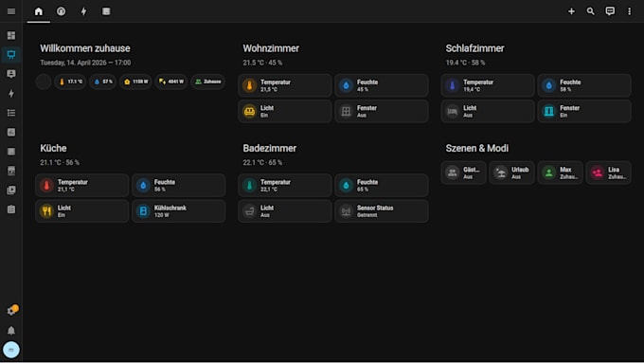Open the Notifications bell icon
Viewport: 644px width, 363px height.
pos(11,331)
